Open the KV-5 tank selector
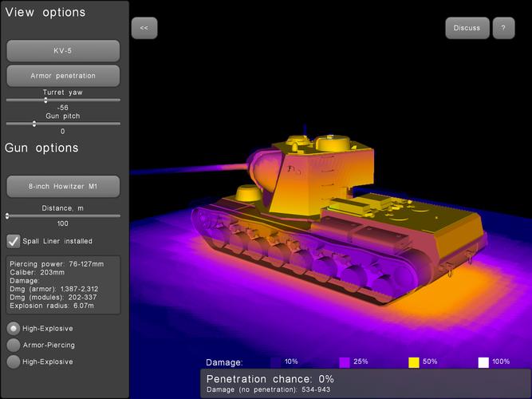 (x=63, y=50)
